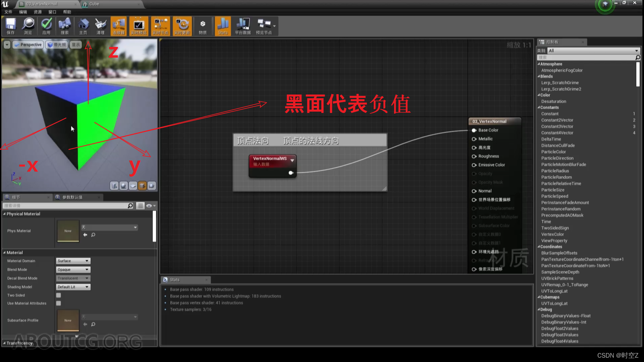Select Constant3Vector in the palette list

point(557,126)
